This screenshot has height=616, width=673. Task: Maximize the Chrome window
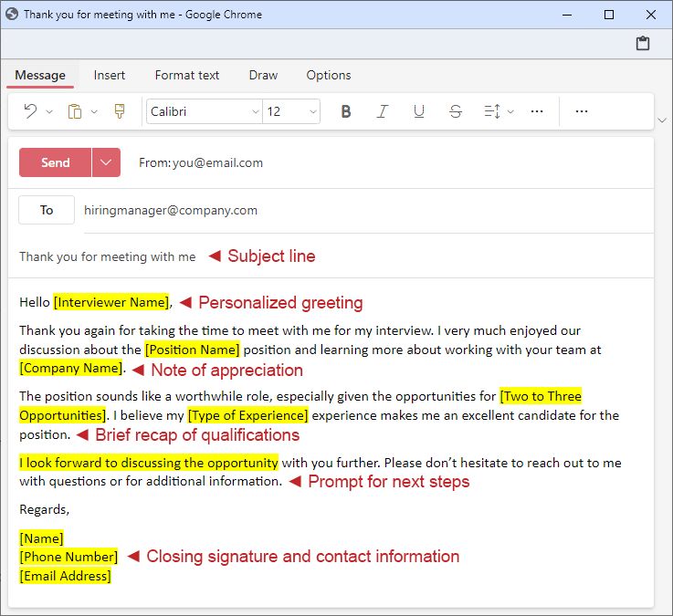click(608, 15)
